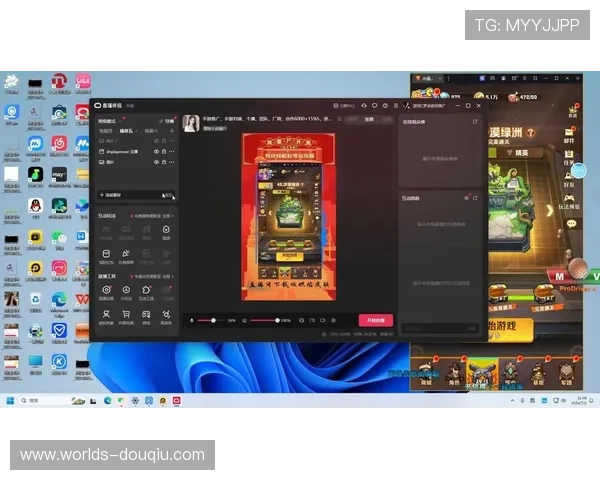600x480 pixels.
Task: Click the headset support icon
Action: (364, 106)
